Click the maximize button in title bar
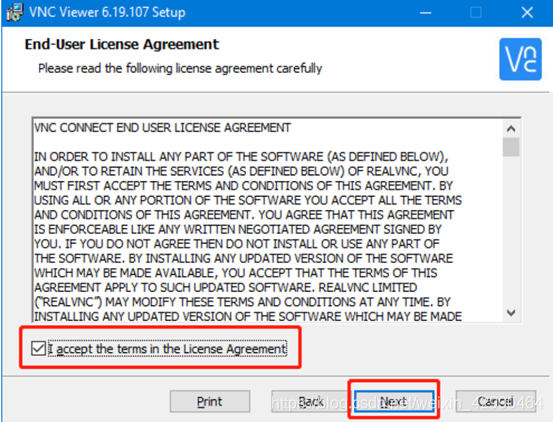Screen dimensions: 553x422 point(476,13)
